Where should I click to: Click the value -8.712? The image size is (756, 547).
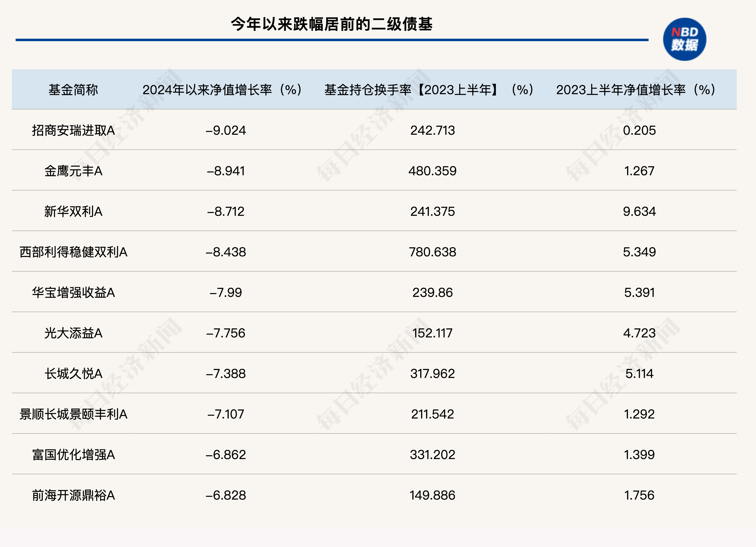(x=226, y=211)
